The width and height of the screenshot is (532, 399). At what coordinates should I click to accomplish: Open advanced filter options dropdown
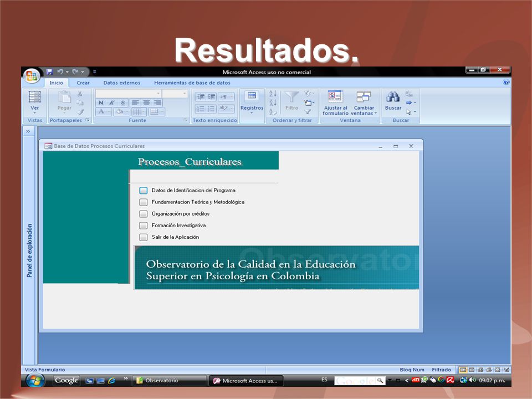[309, 103]
